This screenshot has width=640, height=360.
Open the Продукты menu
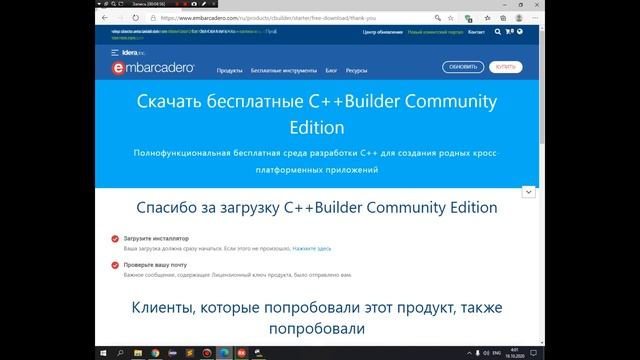[229, 71]
